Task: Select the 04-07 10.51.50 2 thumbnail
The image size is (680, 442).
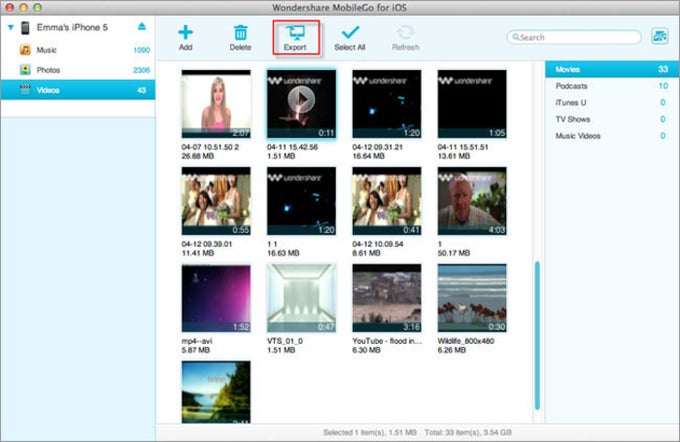Action: pyautogui.click(x=216, y=104)
